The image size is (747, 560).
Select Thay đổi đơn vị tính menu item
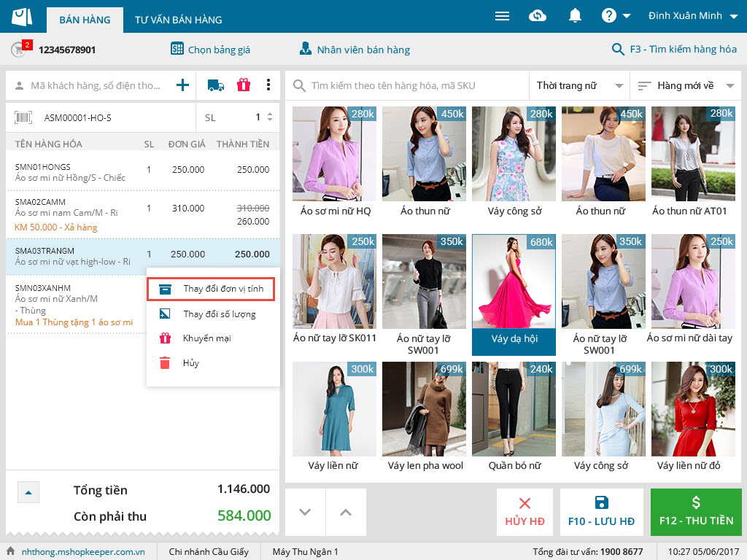point(212,289)
